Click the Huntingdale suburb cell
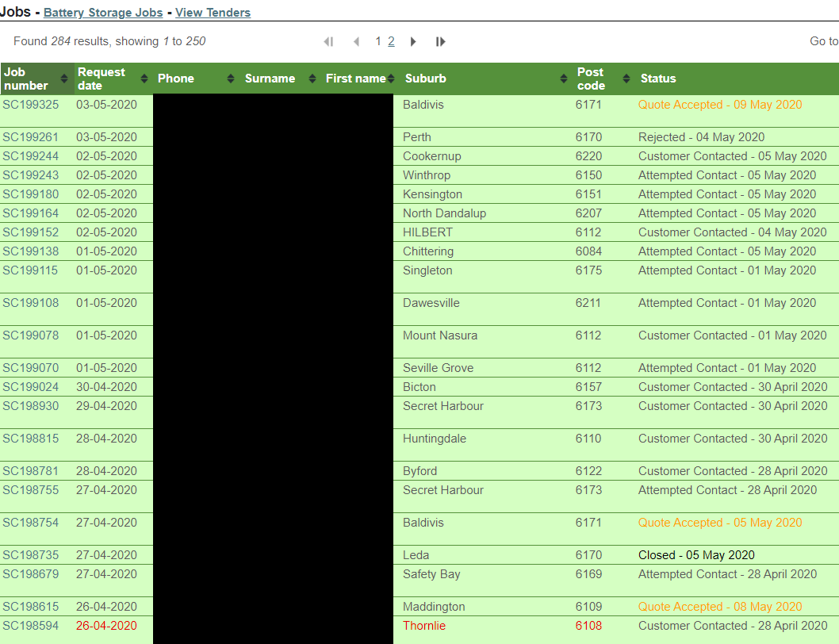The width and height of the screenshot is (839, 644). (x=435, y=439)
